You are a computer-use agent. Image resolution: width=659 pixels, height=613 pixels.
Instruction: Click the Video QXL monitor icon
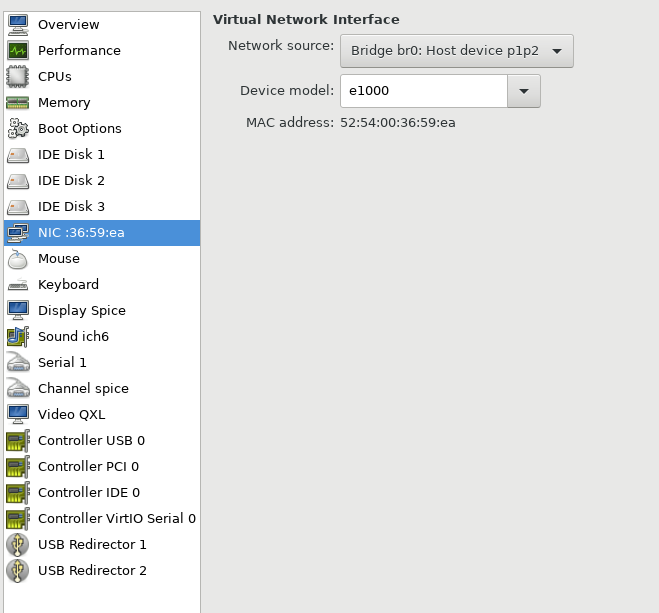pos(18,415)
